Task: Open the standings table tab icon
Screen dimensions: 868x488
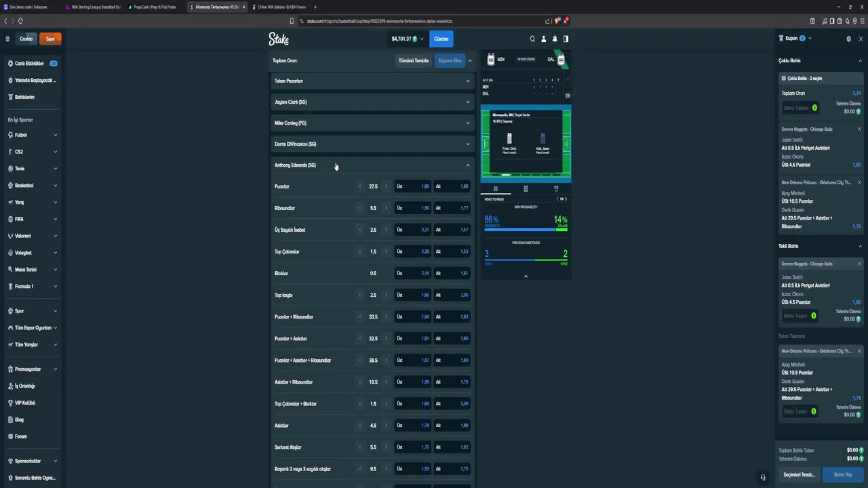Action: coord(526,188)
